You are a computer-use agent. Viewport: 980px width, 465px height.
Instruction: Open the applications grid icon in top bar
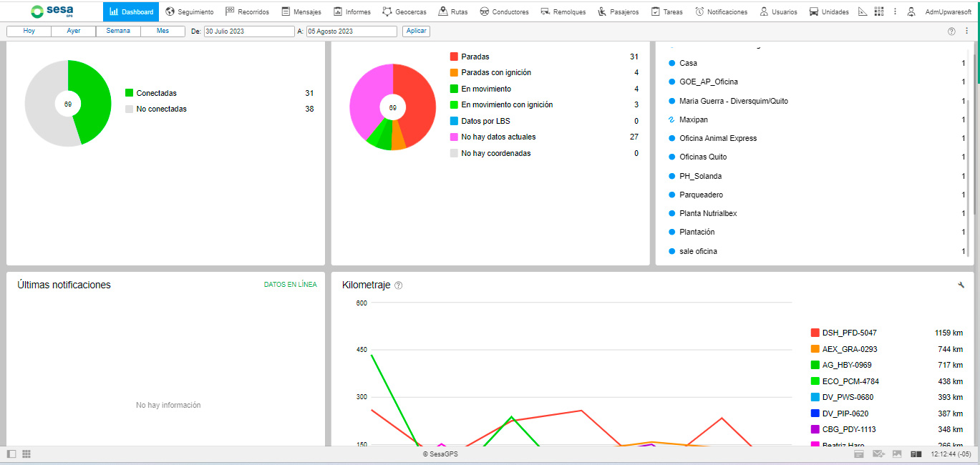(x=879, y=11)
